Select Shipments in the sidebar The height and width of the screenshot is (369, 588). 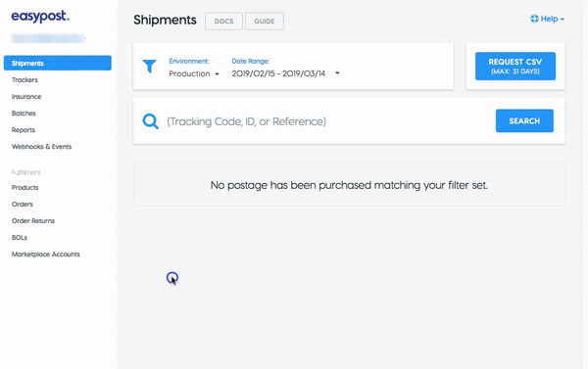pos(58,63)
